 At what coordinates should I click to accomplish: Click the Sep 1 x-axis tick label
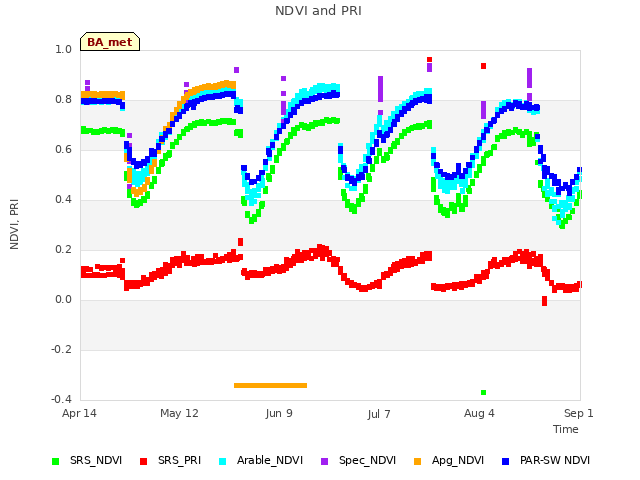click(579, 413)
